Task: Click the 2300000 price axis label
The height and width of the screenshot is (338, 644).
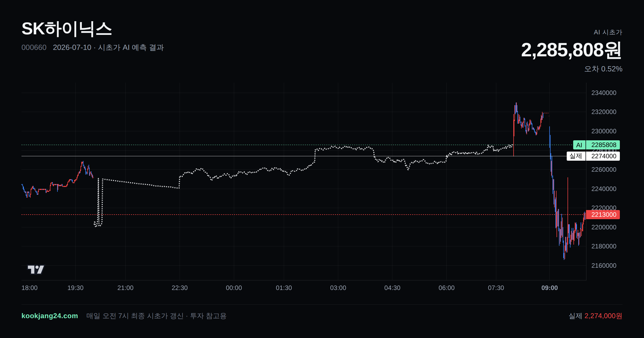Action: (x=604, y=131)
